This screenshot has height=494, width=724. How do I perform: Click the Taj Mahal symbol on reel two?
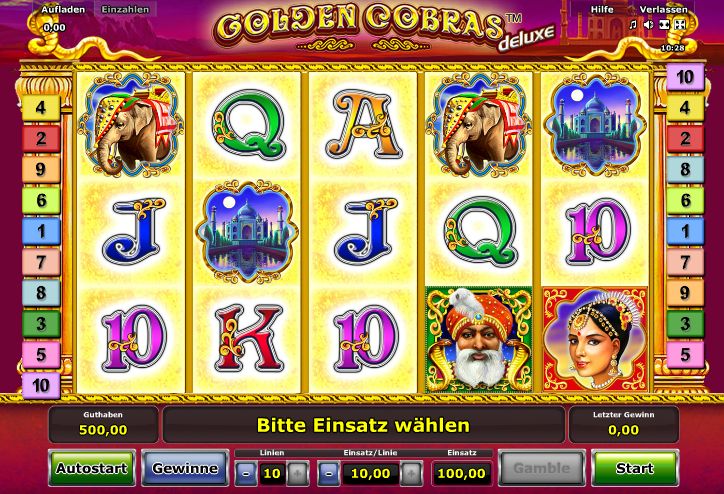pyautogui.click(x=247, y=232)
